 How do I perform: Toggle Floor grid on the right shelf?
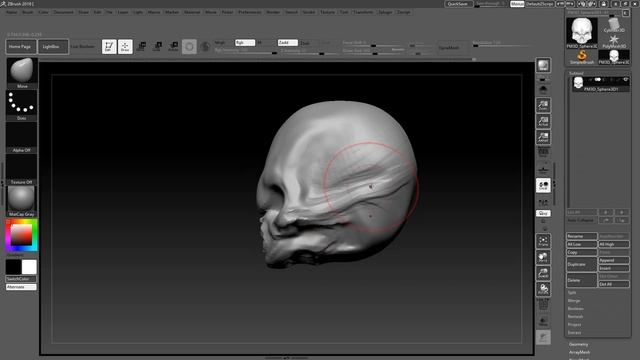coord(543,169)
